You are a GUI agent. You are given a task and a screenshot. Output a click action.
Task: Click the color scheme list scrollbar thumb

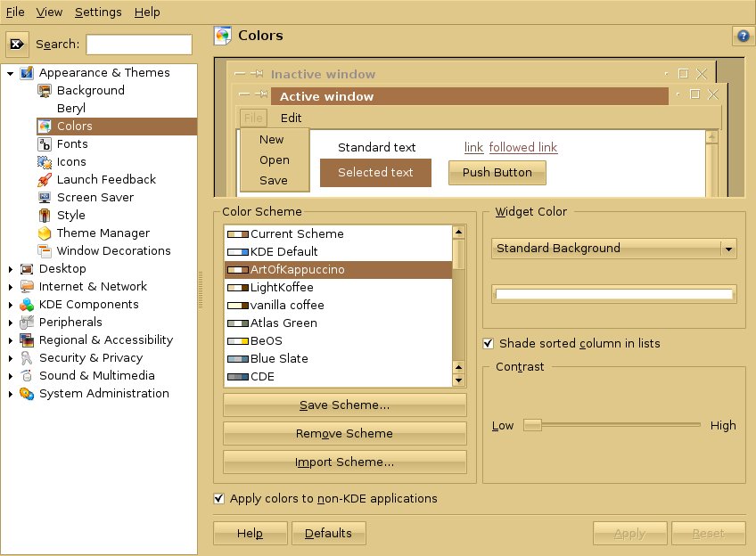tap(458, 255)
